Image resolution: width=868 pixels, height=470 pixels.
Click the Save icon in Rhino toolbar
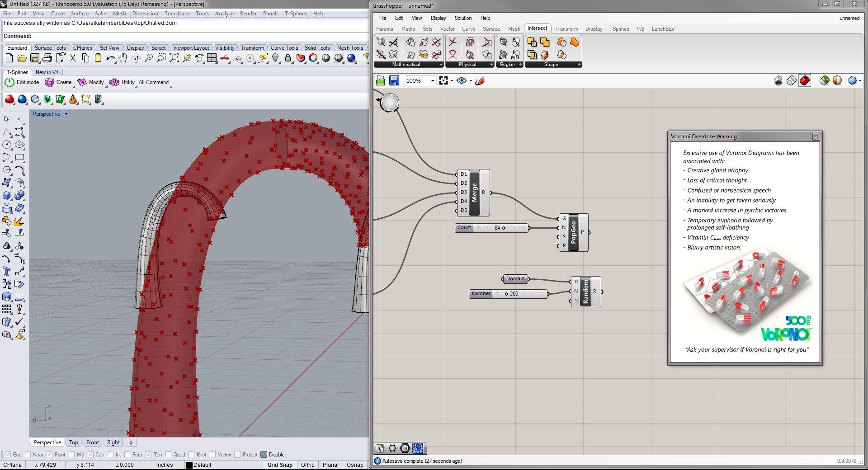point(35,58)
